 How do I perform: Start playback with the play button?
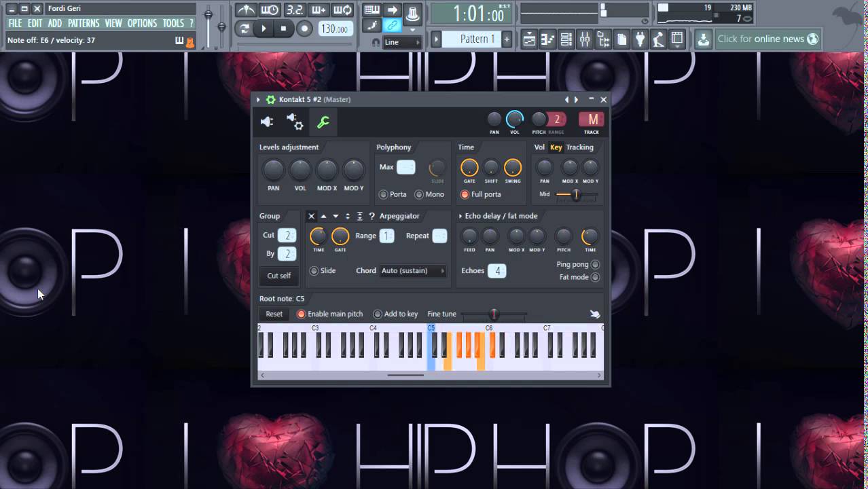tap(264, 29)
